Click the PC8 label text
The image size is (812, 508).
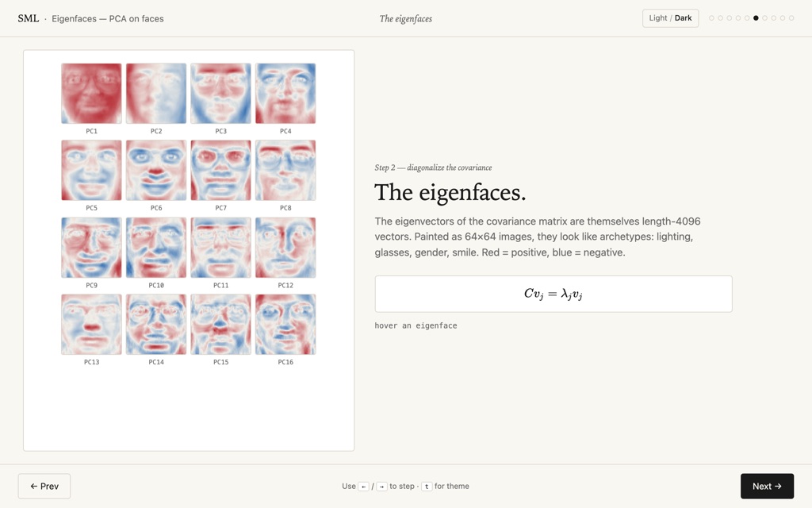coord(285,208)
